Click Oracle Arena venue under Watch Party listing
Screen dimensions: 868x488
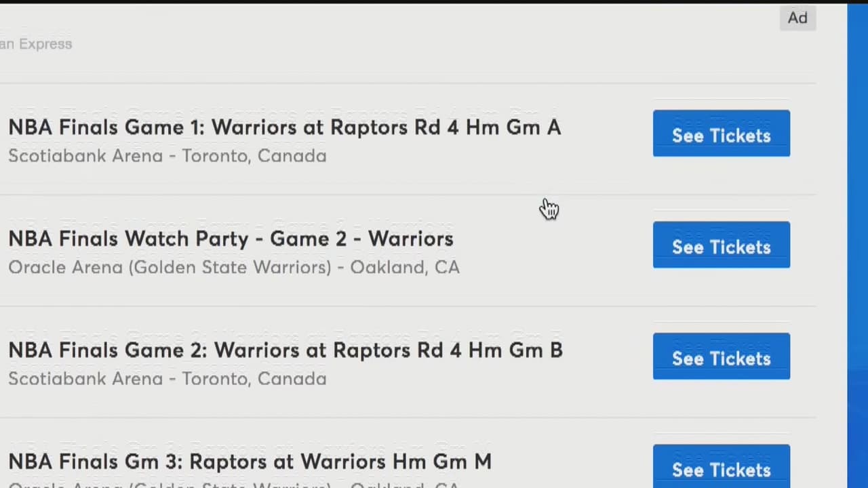click(170, 267)
